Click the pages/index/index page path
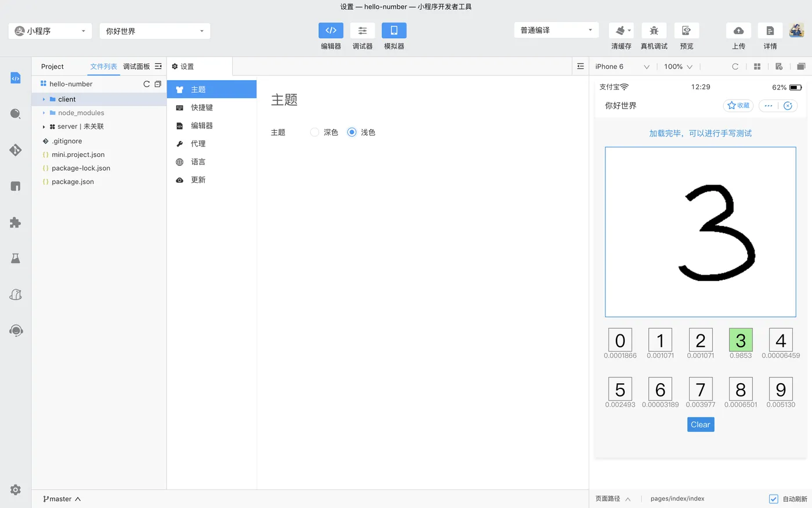Viewport: 812px width, 508px height. click(677, 499)
